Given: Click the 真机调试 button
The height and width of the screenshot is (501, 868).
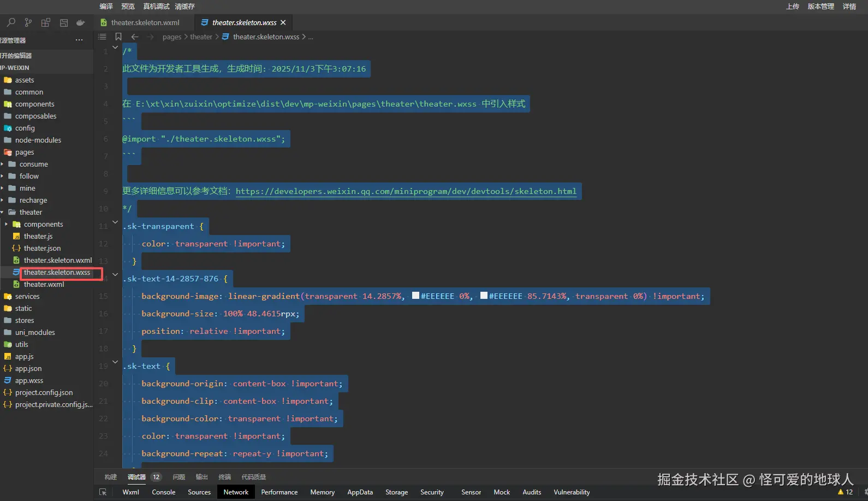Looking at the screenshot, I should pos(156,7).
